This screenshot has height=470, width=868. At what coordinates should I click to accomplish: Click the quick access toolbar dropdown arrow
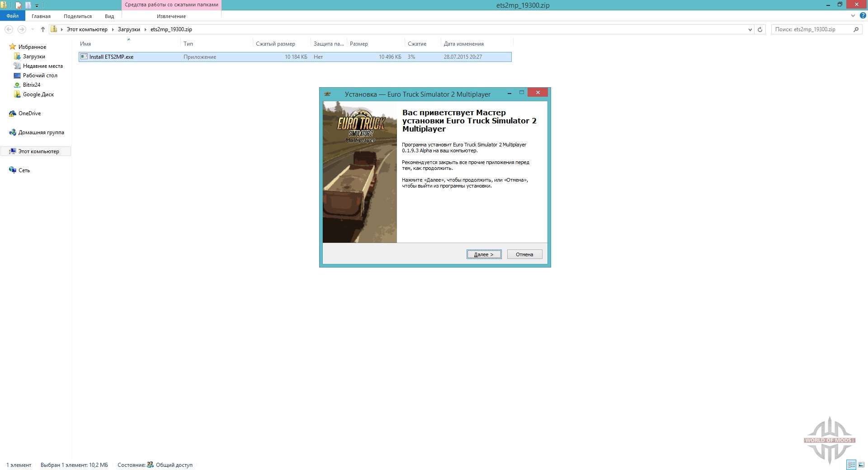(37, 5)
